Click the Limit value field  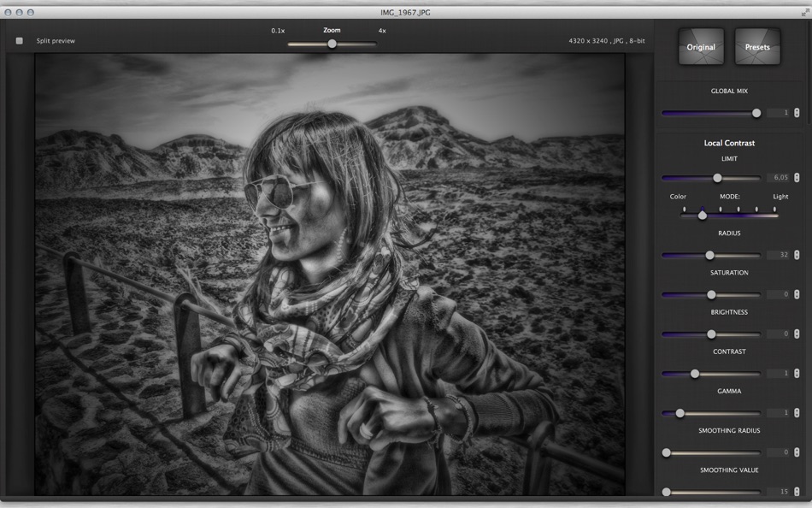[778, 178]
